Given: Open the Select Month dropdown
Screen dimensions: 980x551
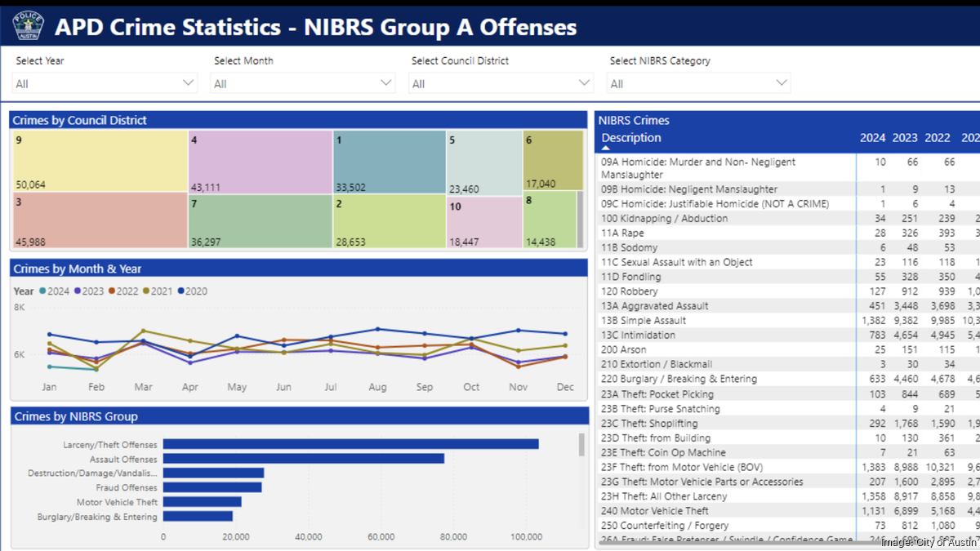Looking at the screenshot, I should (x=303, y=83).
